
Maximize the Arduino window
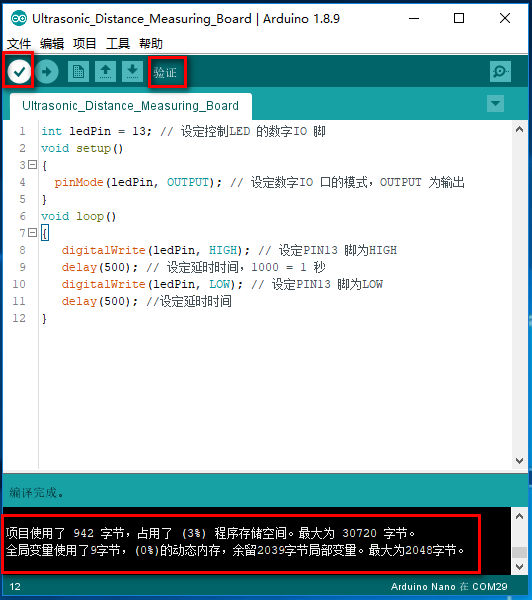point(459,18)
